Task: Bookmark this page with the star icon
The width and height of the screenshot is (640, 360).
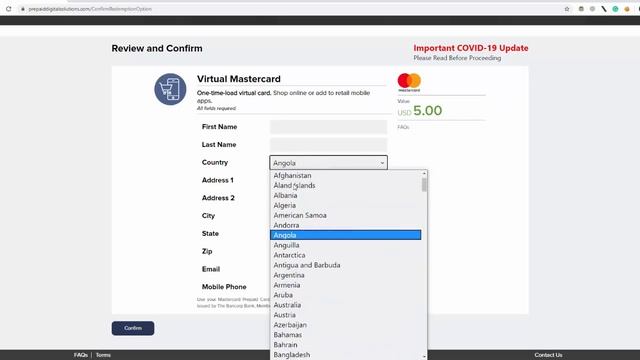Action: tap(567, 9)
